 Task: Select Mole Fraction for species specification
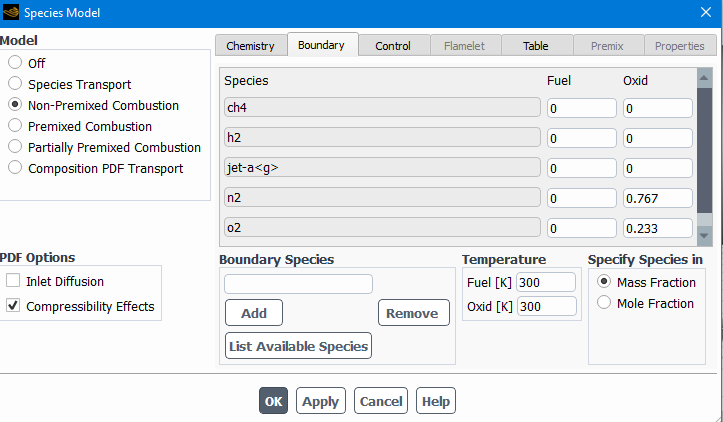[604, 303]
